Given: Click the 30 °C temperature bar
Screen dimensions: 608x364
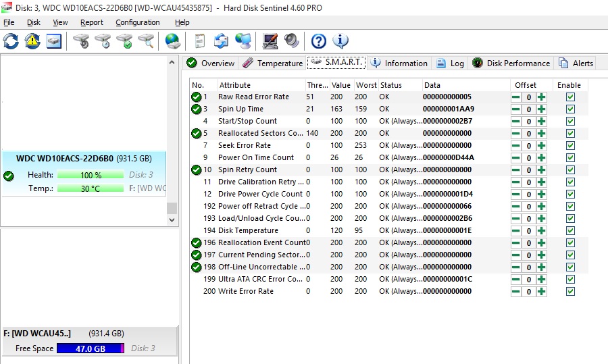Looking at the screenshot, I should [91, 188].
